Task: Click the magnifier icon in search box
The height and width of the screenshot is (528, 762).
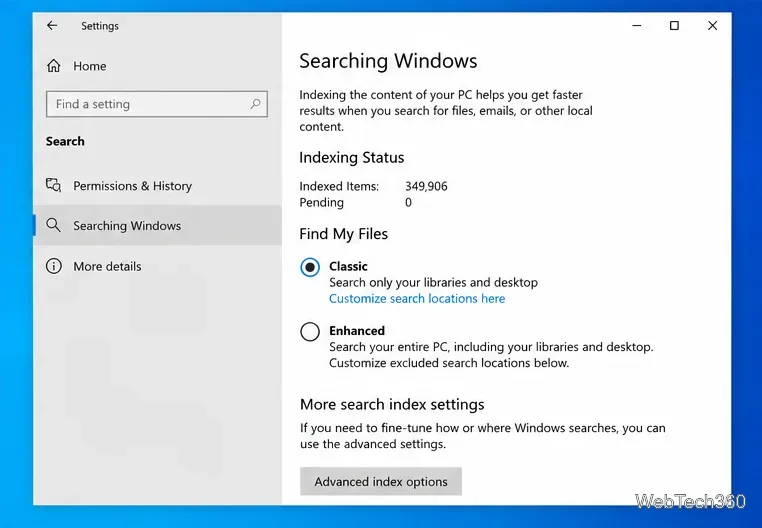Action: click(x=255, y=104)
